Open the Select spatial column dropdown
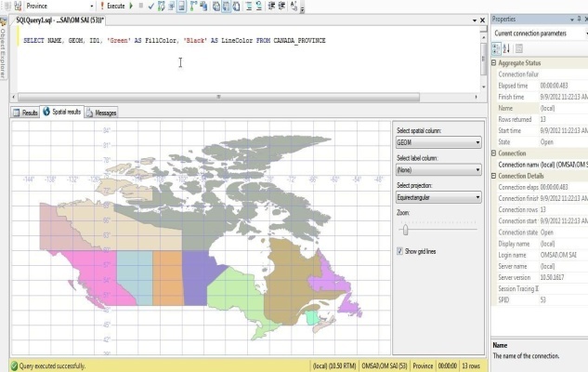The image size is (588, 372). pyautogui.click(x=477, y=142)
